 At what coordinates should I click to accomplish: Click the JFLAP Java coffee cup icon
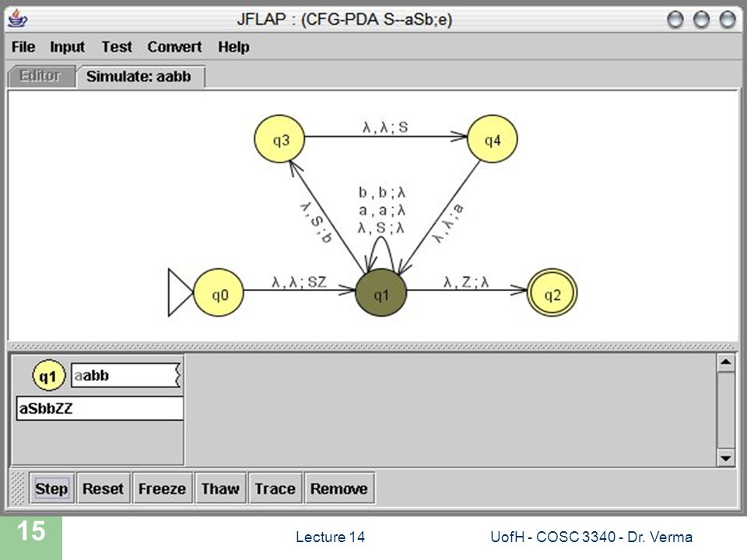click(17, 20)
